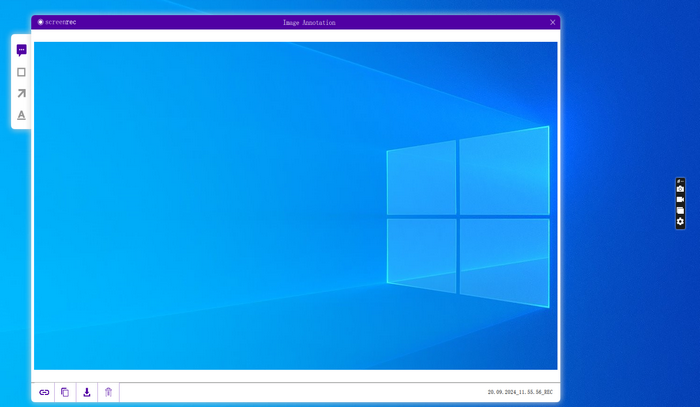Copy the shareable link using chain icon
This screenshot has width=700, height=407.
(x=44, y=392)
